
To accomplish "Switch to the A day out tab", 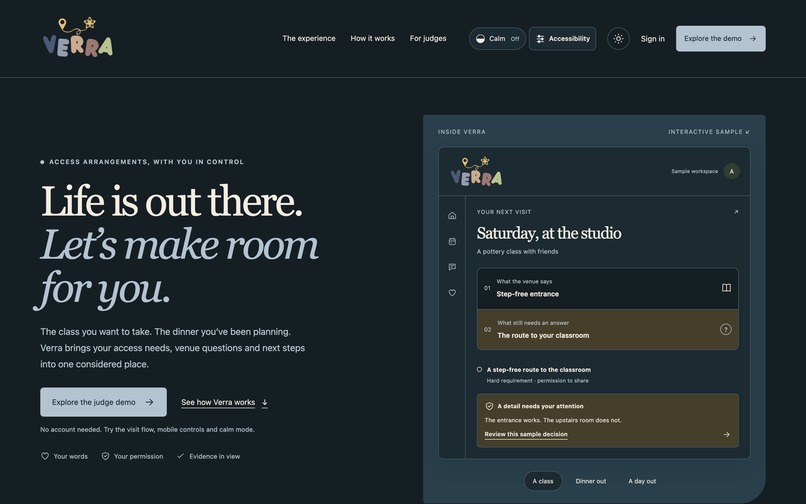I will pos(642,481).
